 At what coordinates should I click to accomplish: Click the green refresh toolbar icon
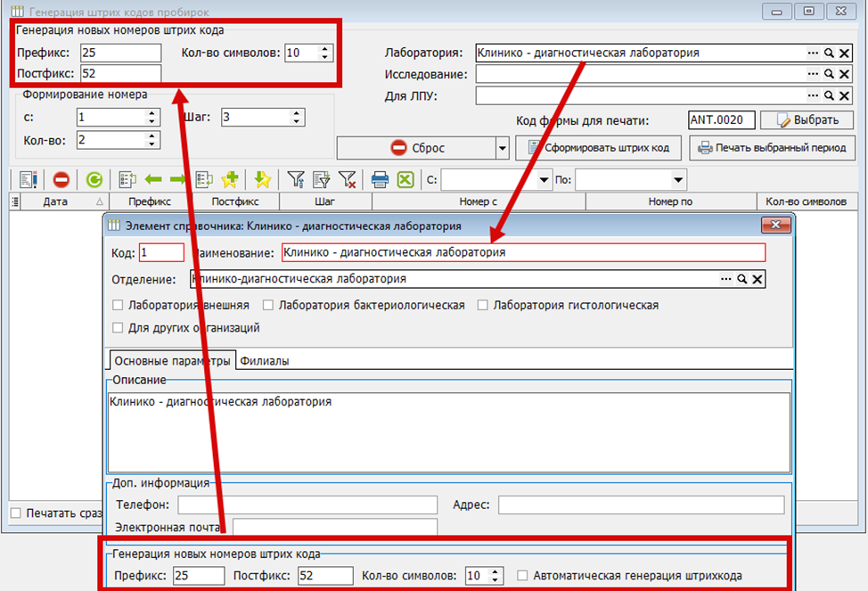[94, 179]
